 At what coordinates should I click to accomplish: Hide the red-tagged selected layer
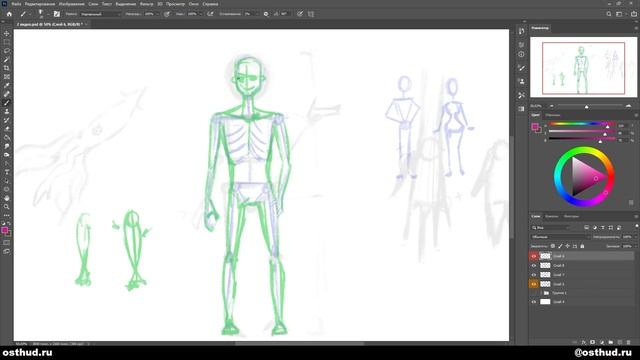coord(533,256)
